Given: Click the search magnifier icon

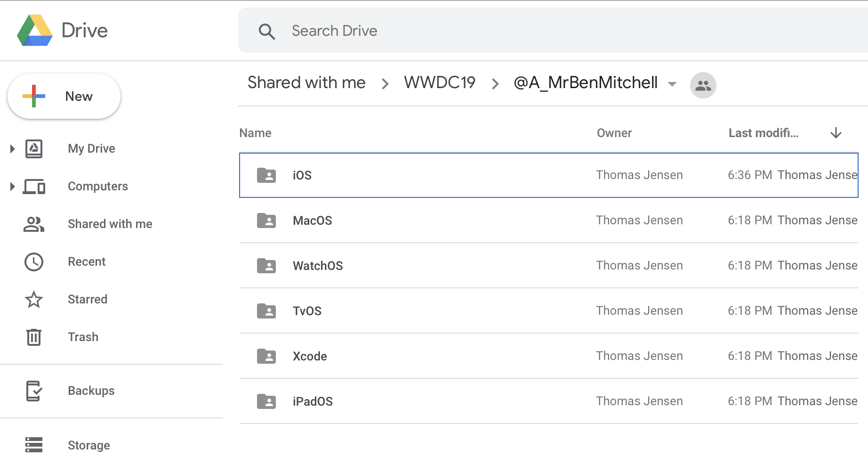Looking at the screenshot, I should (266, 31).
